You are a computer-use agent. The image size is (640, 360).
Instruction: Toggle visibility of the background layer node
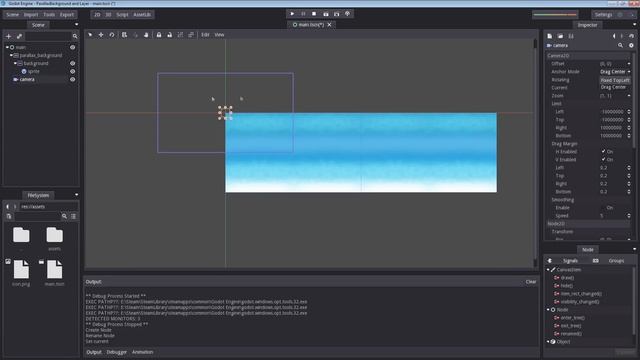[72, 63]
